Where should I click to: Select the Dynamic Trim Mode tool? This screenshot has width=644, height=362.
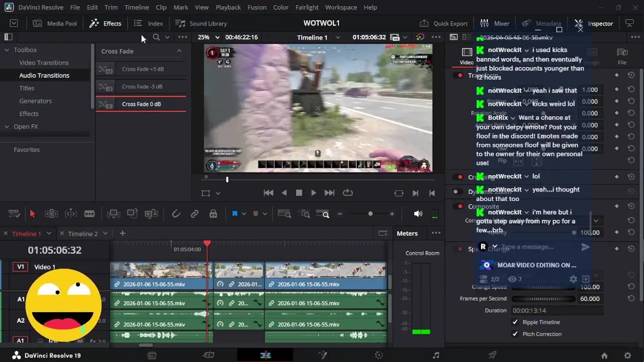coord(70,214)
